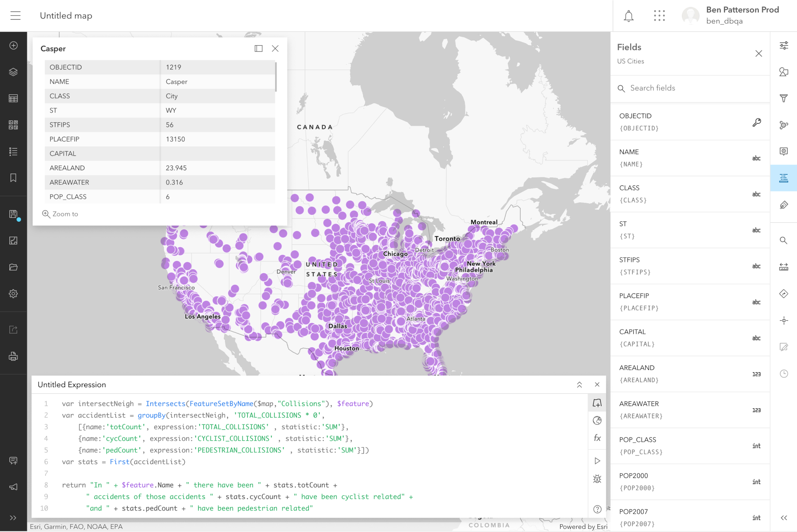Expand the left toolbar with chevrons
This screenshot has height=532, width=797.
point(13,518)
